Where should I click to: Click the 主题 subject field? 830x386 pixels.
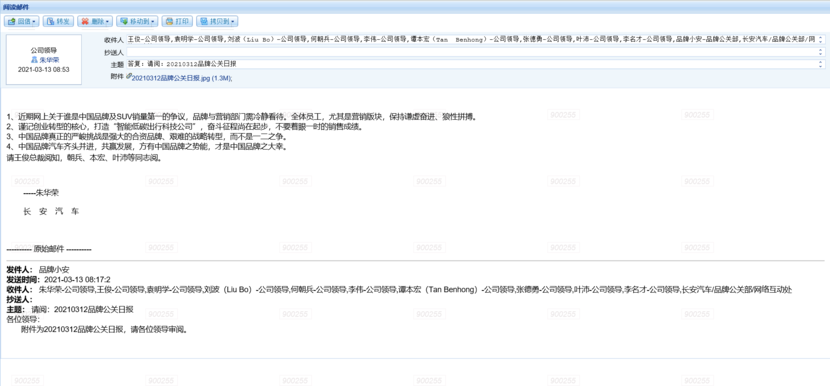475,64
